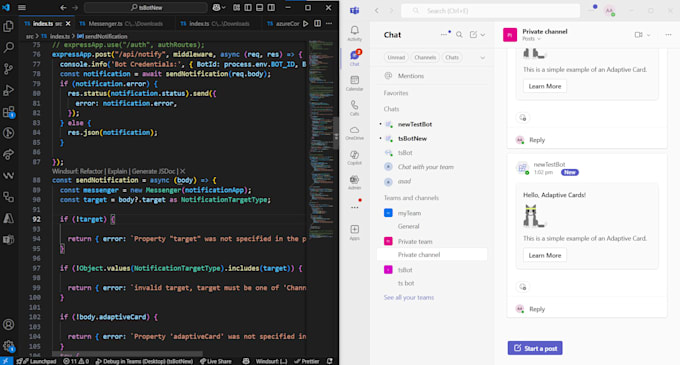680x365 pixels.
Task: Toggle the VS Code primary side bar
Action: click(x=248, y=7)
